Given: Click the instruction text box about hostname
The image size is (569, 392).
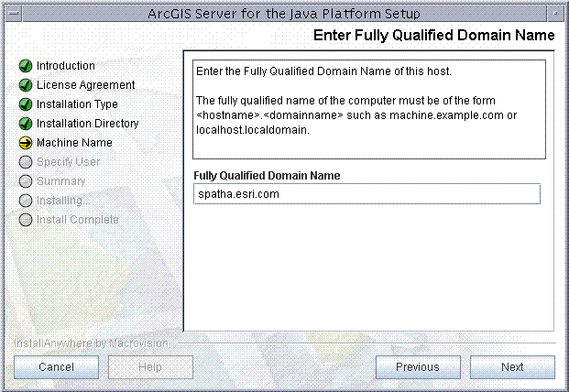Looking at the screenshot, I should click(x=369, y=110).
